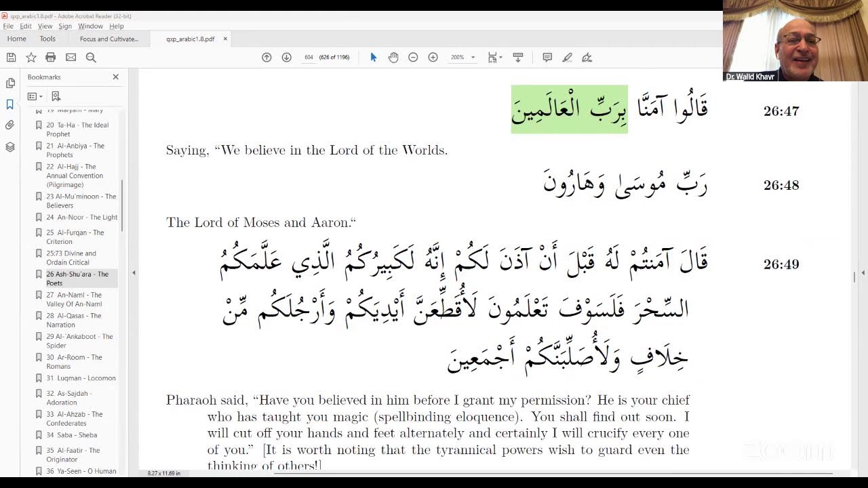
Task: Zoom out with the minus button
Action: (x=413, y=58)
